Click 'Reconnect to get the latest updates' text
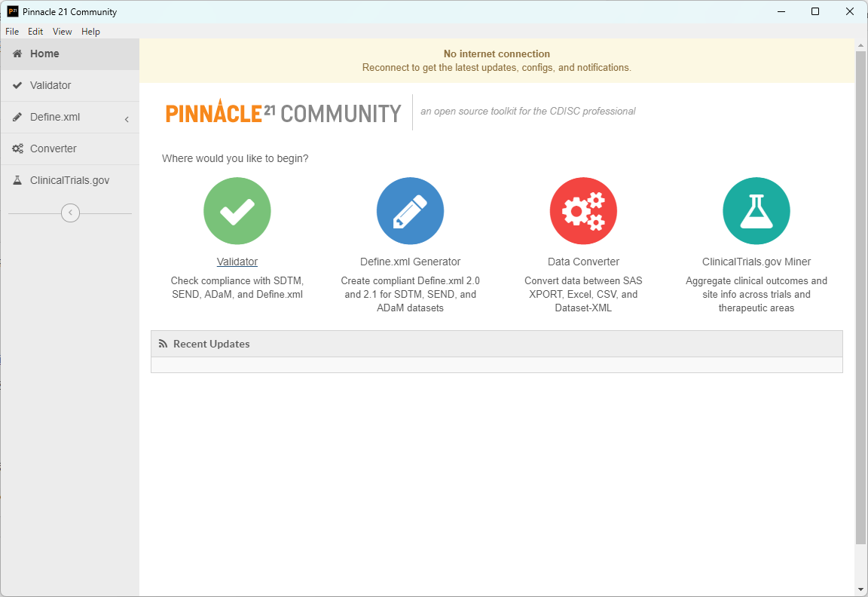 [497, 68]
